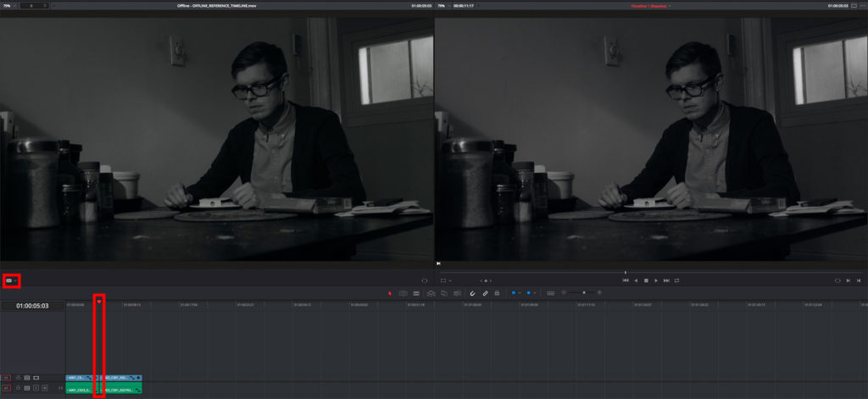The width and height of the screenshot is (868, 399).
Task: Click the V1 track destination label
Action: (x=7, y=378)
